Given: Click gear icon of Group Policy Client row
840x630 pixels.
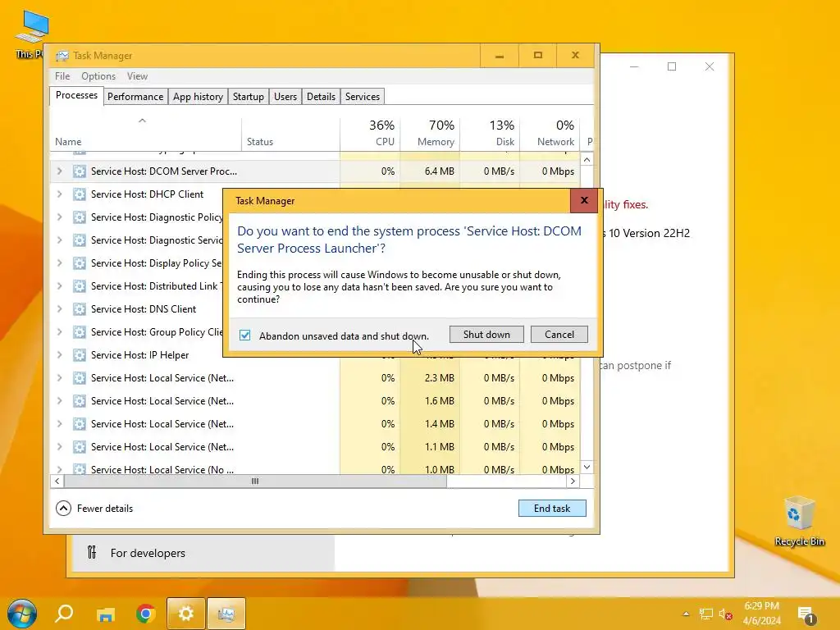Looking at the screenshot, I should point(80,332).
